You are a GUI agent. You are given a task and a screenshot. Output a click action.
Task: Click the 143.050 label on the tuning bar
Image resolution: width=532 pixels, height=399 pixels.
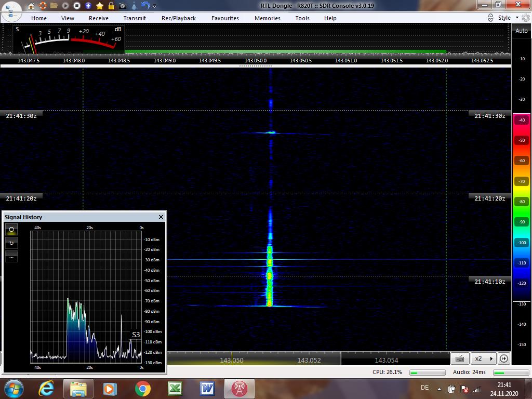(x=232, y=361)
